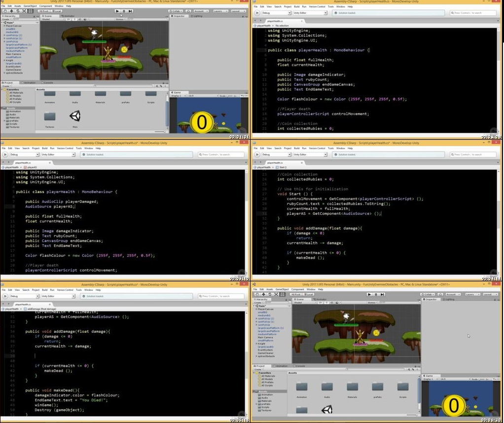This screenshot has width=504, height=423.
Task: Select the Move tool in bottom-right Unity window
Action: click(x=263, y=294)
